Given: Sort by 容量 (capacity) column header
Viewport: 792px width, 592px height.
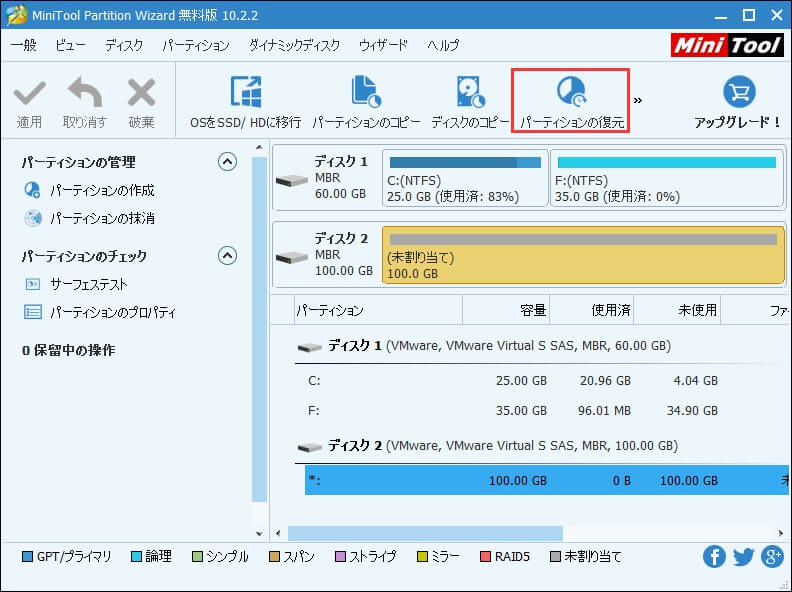Looking at the screenshot, I should pyautogui.click(x=506, y=310).
